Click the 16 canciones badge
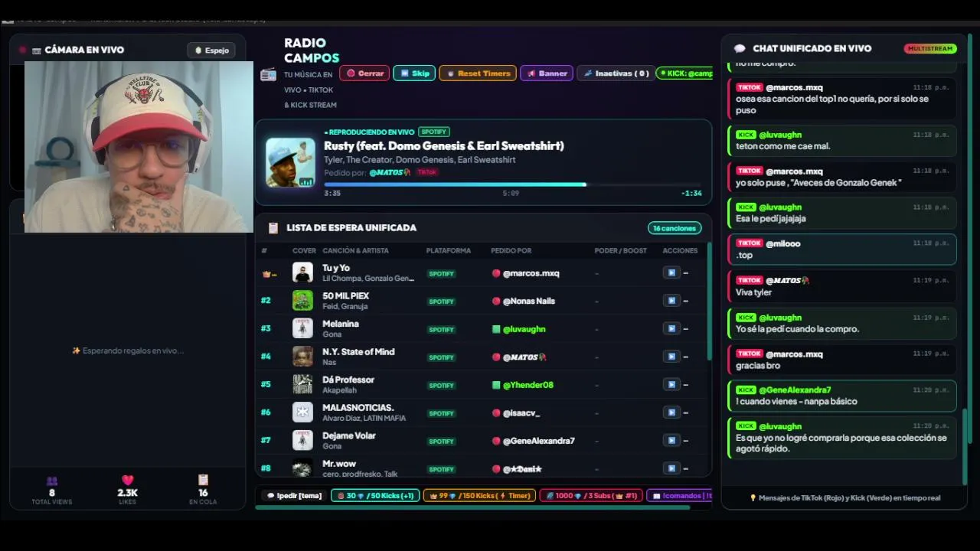This screenshot has height=551, width=980. (x=675, y=228)
